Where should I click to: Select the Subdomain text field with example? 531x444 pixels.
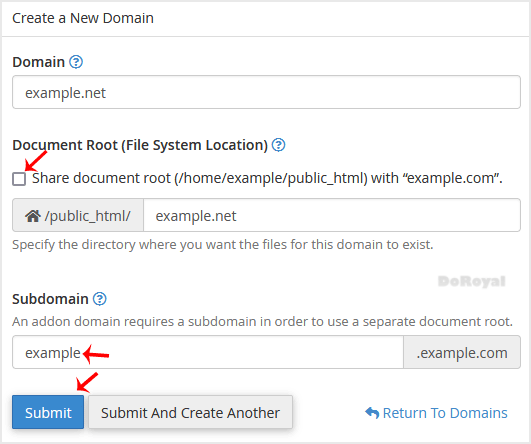tap(208, 352)
